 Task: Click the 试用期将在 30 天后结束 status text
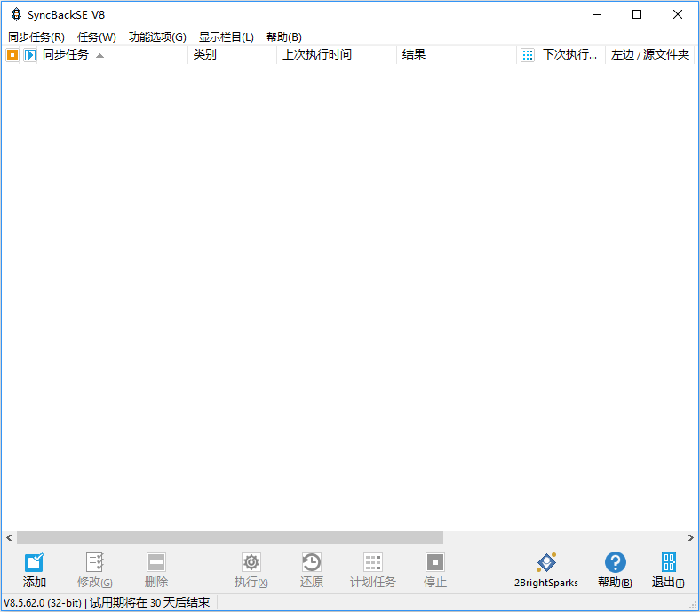coord(149,602)
